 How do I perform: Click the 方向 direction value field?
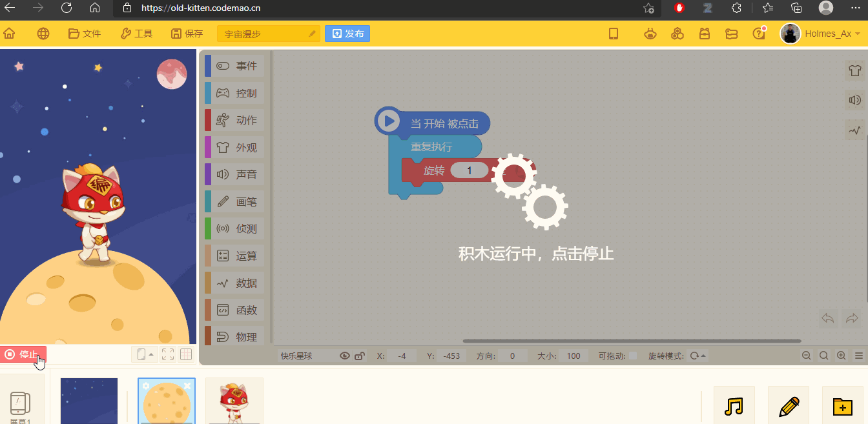[513, 356]
